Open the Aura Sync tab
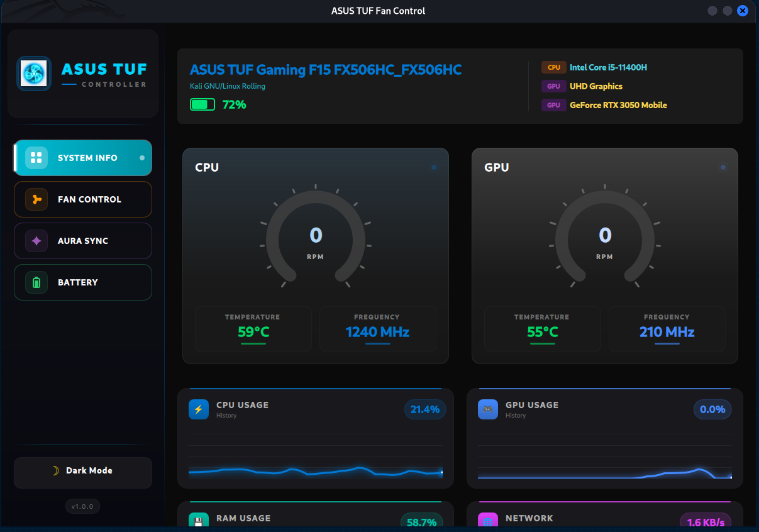Image resolution: width=759 pixels, height=532 pixels. [83, 241]
